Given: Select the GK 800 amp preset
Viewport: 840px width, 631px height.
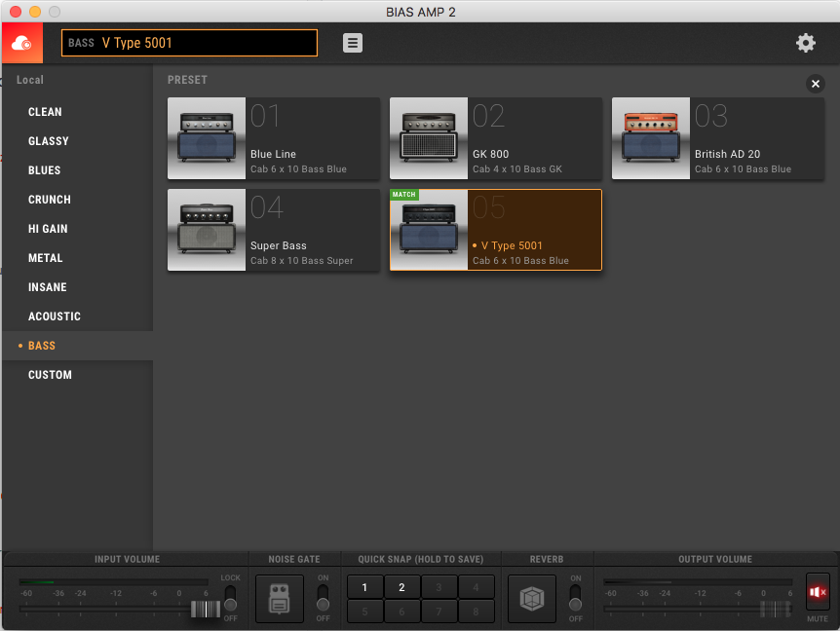Looking at the screenshot, I should 495,138.
